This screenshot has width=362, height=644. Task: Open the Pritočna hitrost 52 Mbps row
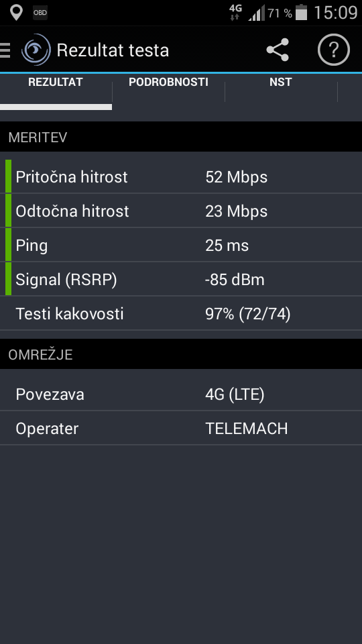tap(181, 176)
